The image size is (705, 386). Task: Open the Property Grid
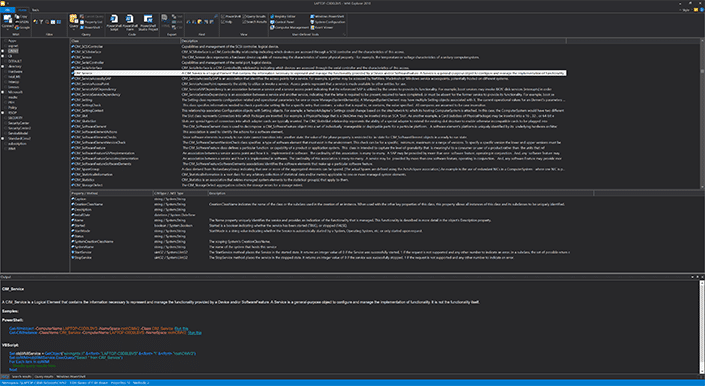[x=91, y=22]
